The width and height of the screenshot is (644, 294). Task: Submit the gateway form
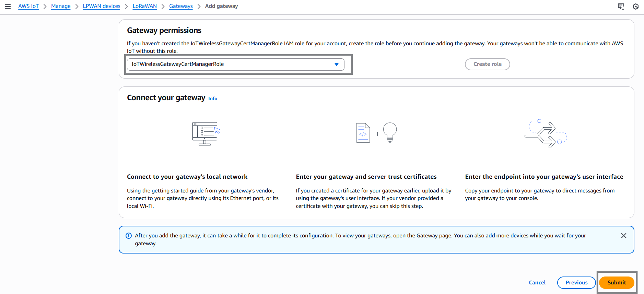point(617,283)
